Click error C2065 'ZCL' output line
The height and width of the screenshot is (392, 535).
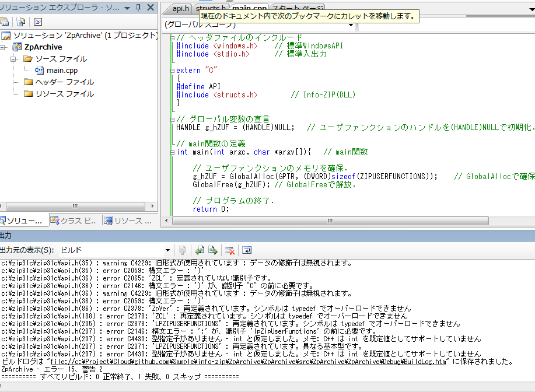click(136, 278)
